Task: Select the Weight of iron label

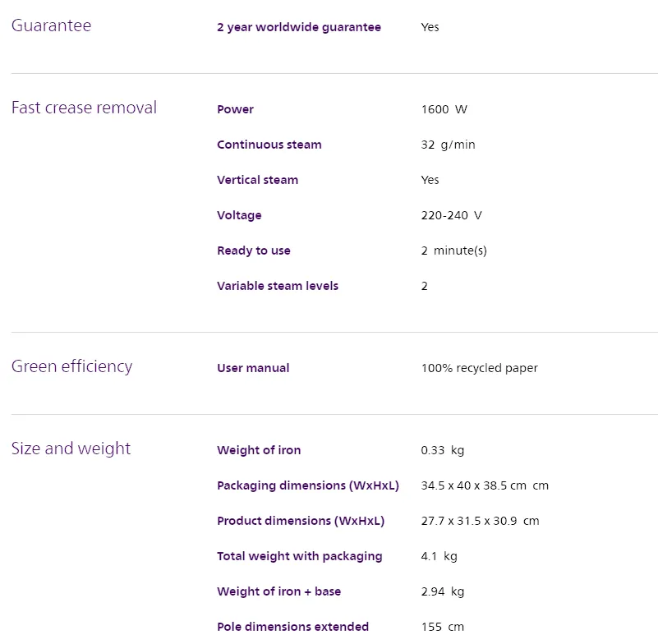Action: [259, 450]
